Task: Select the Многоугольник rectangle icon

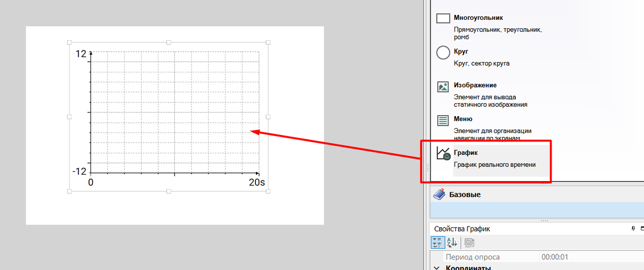Action: pyautogui.click(x=443, y=19)
